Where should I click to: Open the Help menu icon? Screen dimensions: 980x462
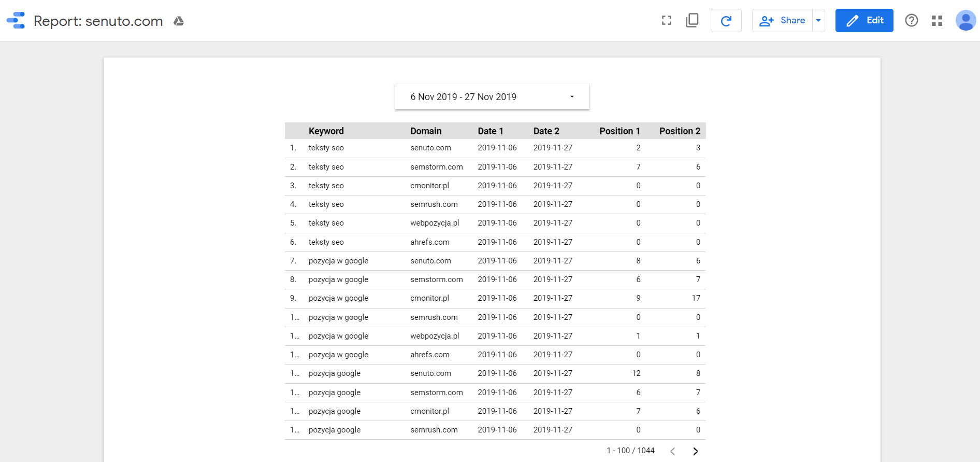pos(912,20)
